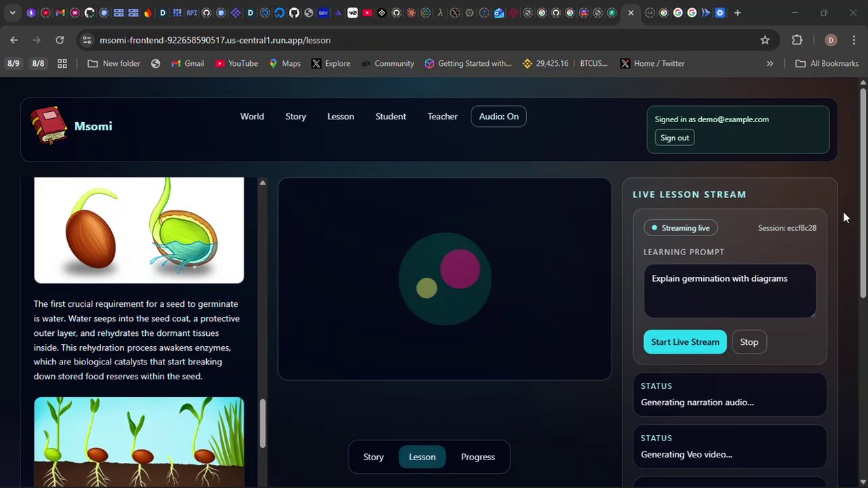
Task: Click the Streaming live status pill
Action: click(681, 228)
